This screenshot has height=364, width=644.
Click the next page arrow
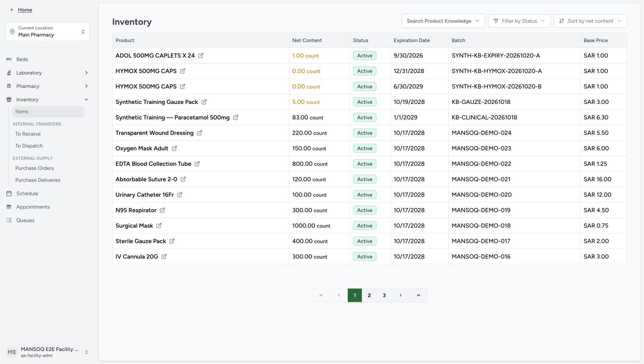(x=401, y=295)
